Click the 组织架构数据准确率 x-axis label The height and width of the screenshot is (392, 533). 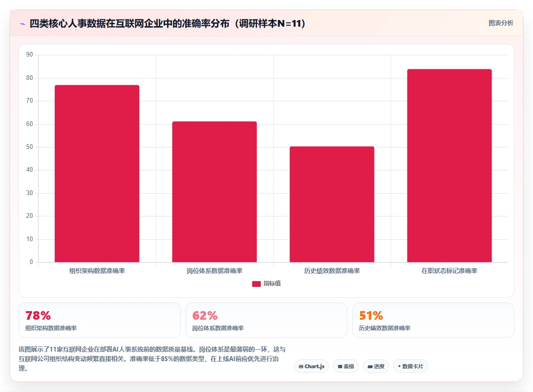[x=97, y=271]
